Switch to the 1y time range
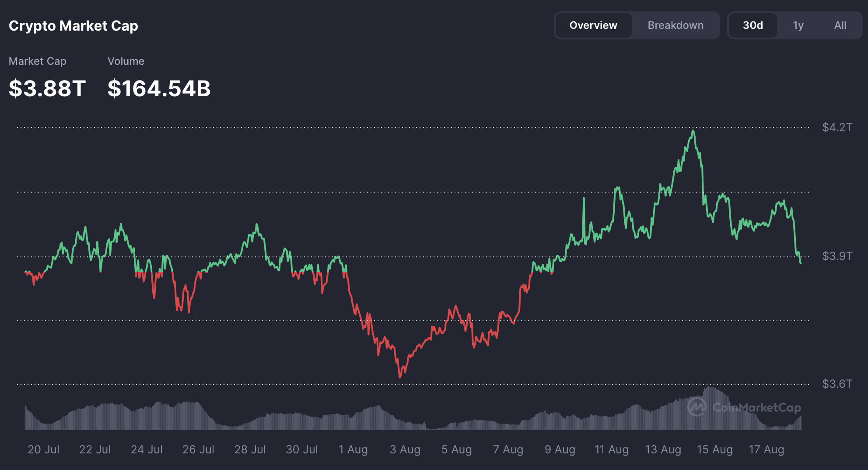The width and height of the screenshot is (868, 470). [x=798, y=25]
